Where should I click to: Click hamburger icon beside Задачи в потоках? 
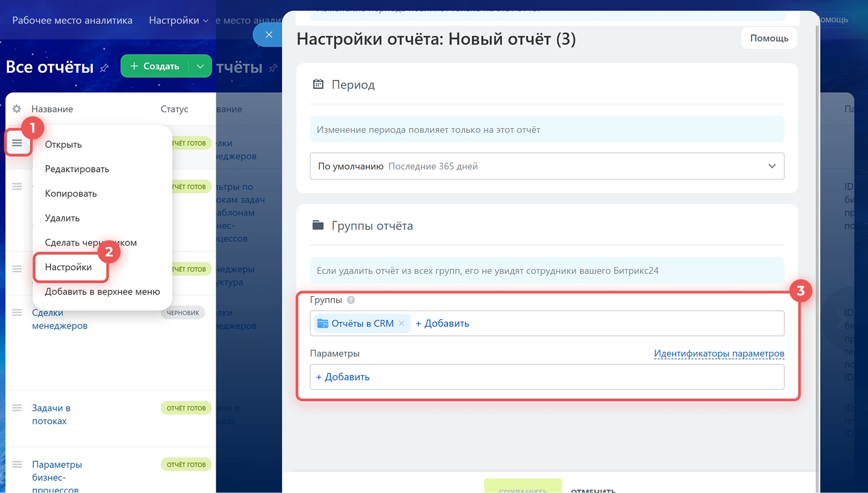(x=17, y=408)
